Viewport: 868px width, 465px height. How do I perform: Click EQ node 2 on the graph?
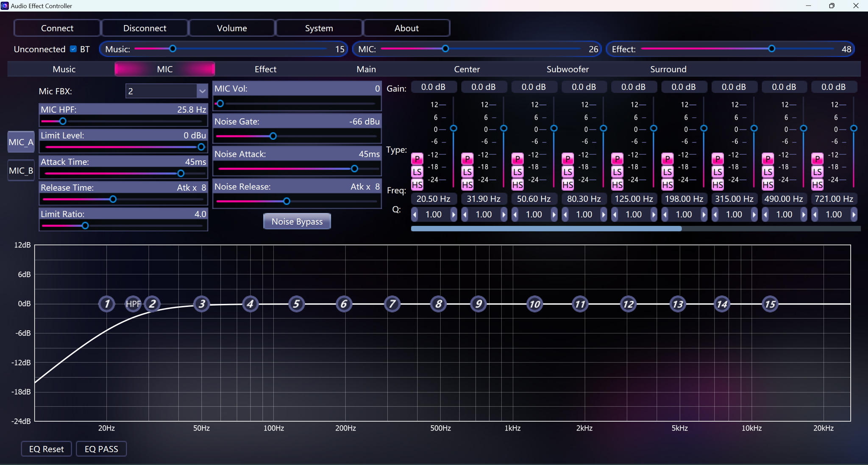tap(153, 304)
